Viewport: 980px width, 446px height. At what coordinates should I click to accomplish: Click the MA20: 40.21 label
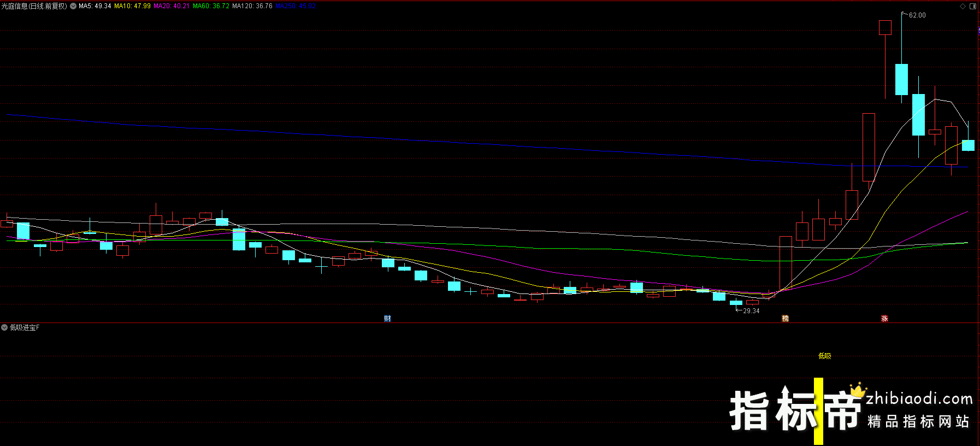[x=172, y=6]
